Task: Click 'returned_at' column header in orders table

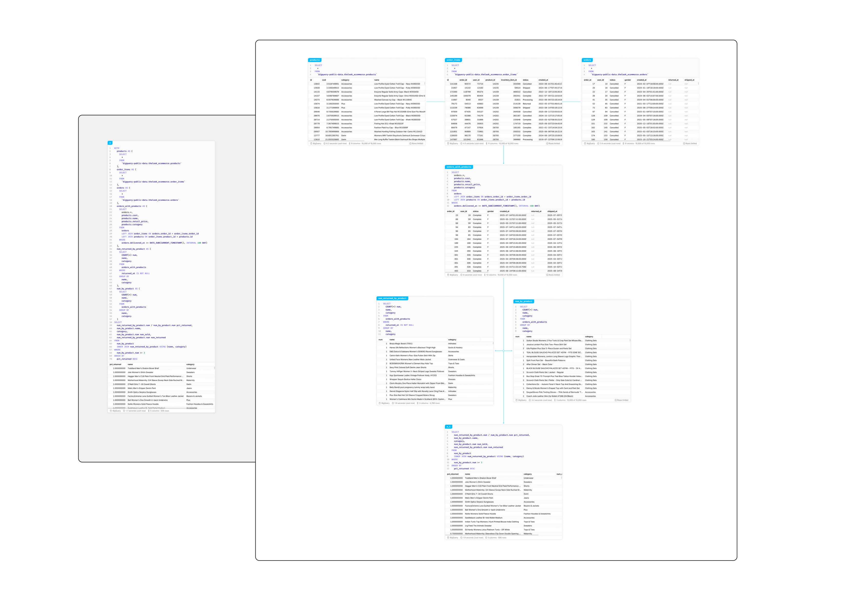Action: pos(673,80)
